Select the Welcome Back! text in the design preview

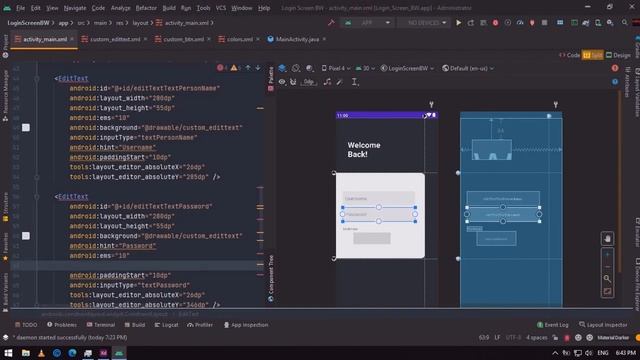[364, 150]
